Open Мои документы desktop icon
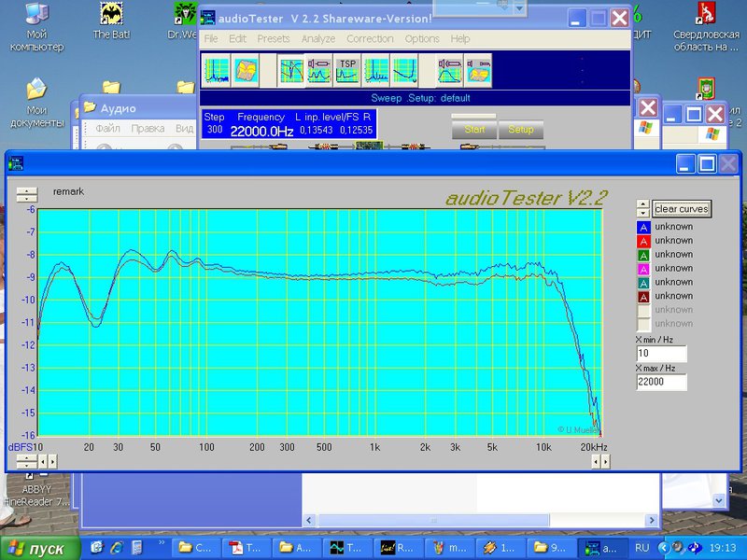Image resolution: width=747 pixels, height=560 pixels. pyautogui.click(x=36, y=103)
